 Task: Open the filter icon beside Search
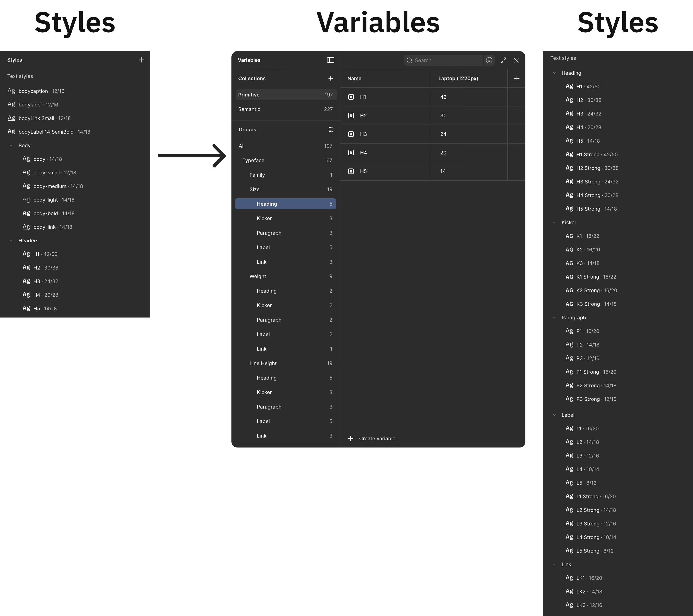[x=489, y=60]
